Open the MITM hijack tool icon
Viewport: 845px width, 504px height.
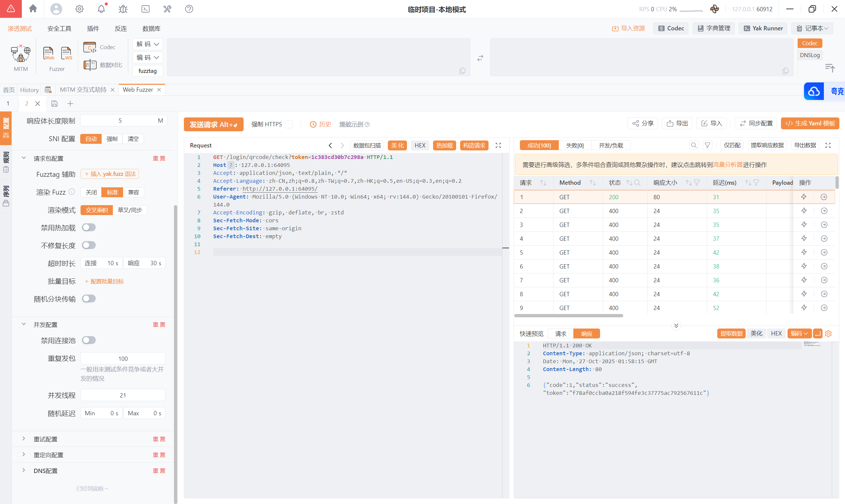coord(20,54)
